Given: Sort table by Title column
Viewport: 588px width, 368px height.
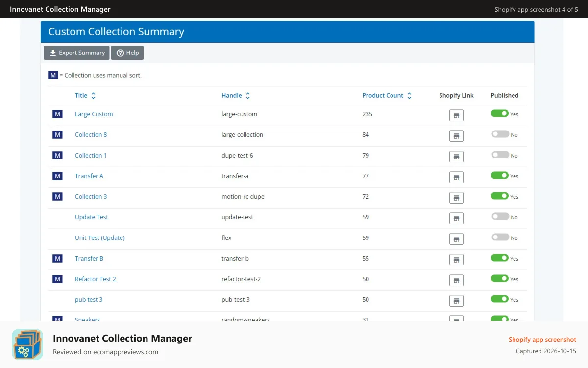Looking at the screenshot, I should pyautogui.click(x=85, y=96).
